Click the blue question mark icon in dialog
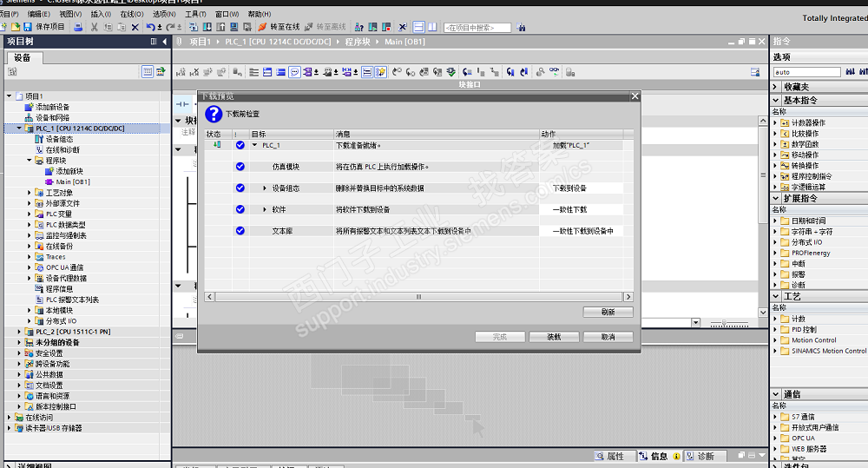The image size is (868, 468). tap(214, 114)
